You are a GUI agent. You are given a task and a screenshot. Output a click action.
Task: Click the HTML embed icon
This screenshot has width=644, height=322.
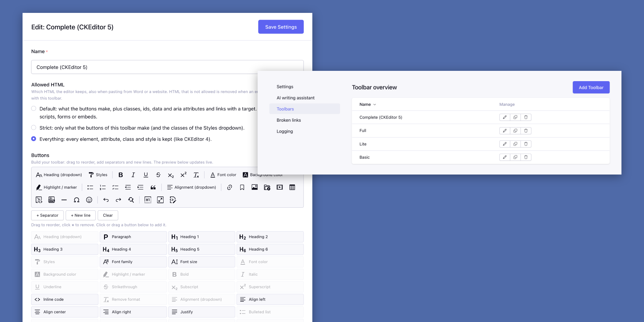(52, 200)
